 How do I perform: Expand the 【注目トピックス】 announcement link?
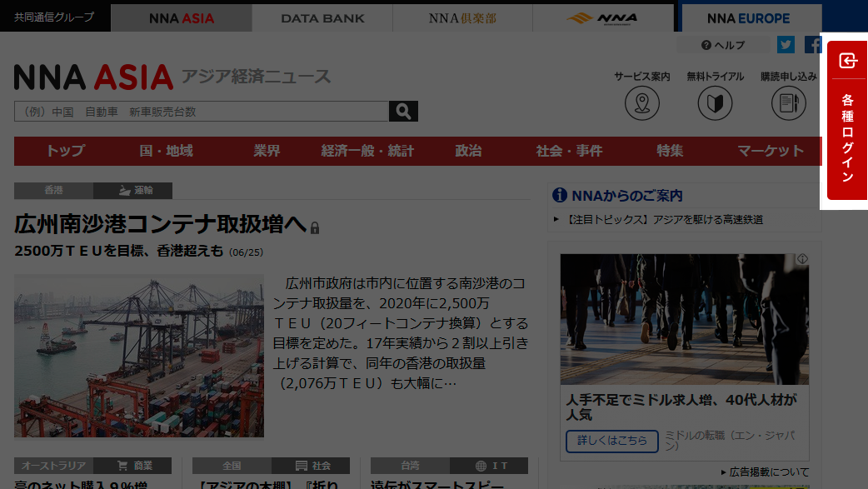point(662,220)
